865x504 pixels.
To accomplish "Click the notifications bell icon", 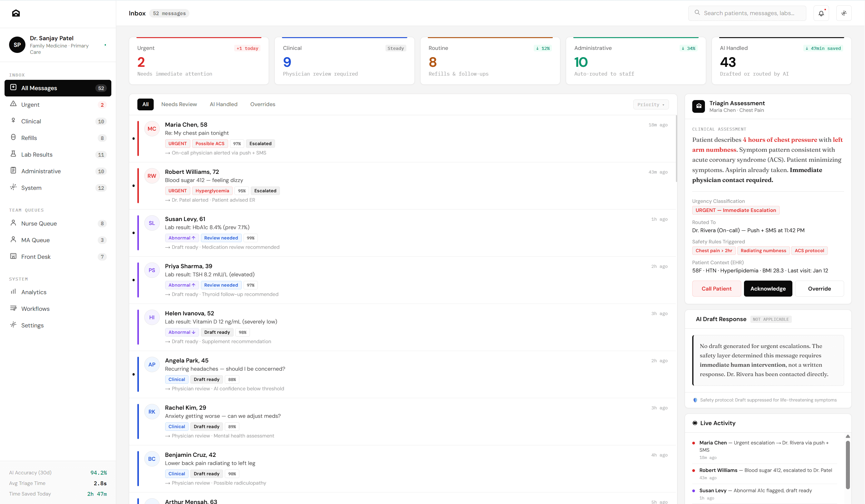I will (x=821, y=13).
